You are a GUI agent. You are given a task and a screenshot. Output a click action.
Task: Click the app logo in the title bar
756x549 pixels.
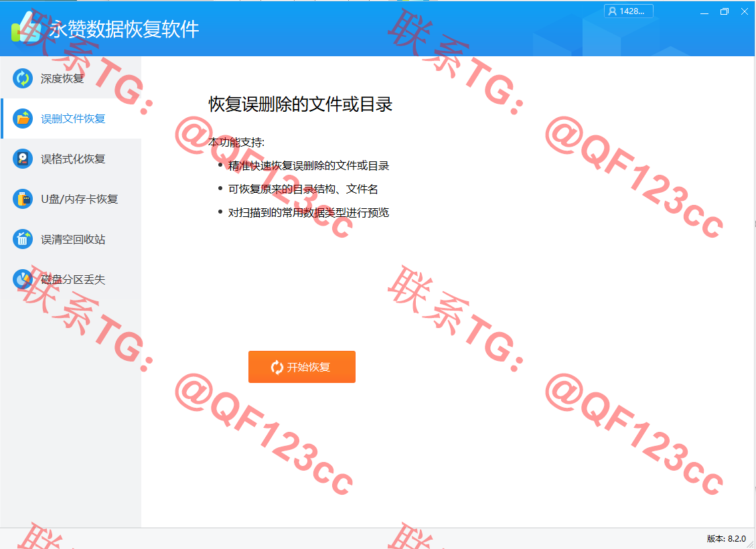[x=27, y=28]
